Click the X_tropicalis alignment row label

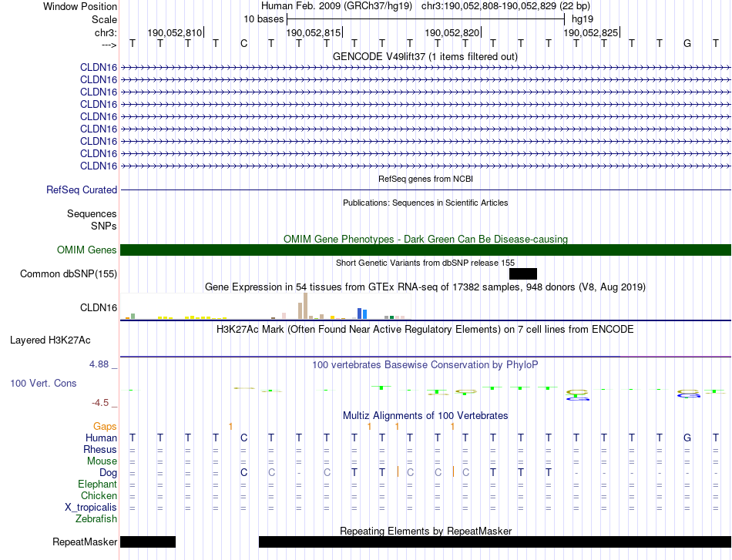(91, 508)
